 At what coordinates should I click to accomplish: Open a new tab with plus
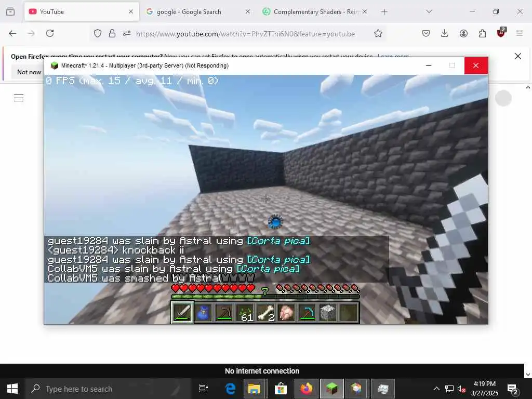coord(384,12)
